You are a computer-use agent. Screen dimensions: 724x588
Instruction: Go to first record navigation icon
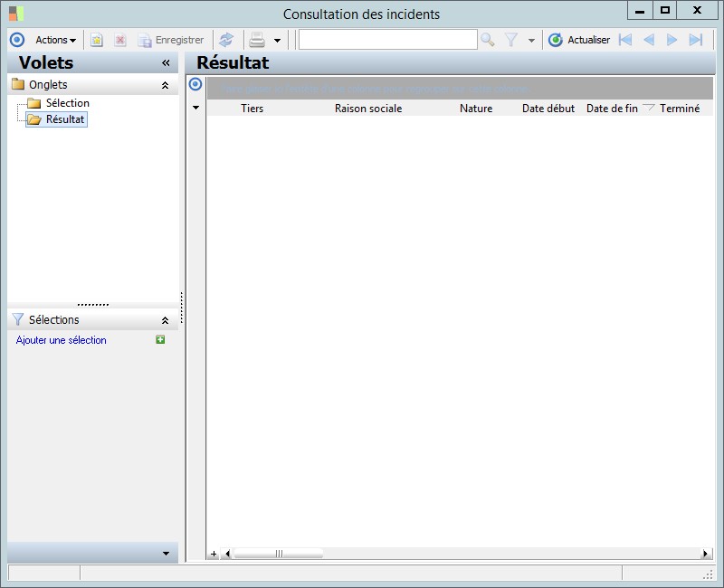click(625, 40)
